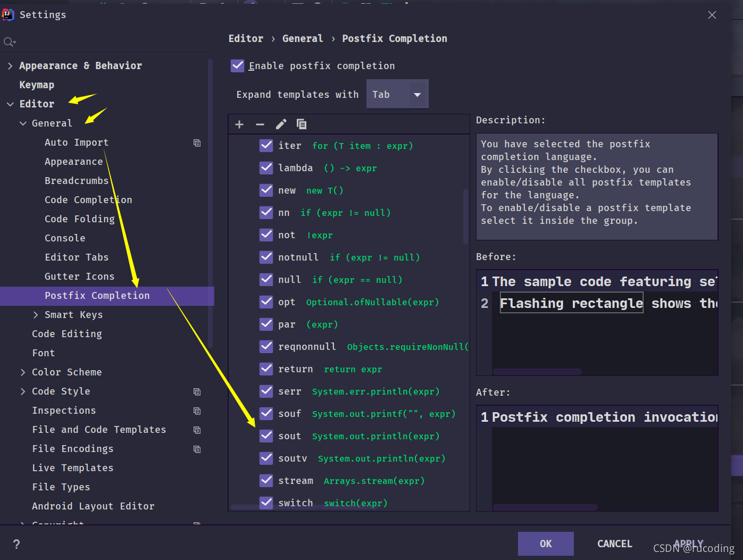
Task: Click the help question mark icon
Action: coord(16,544)
